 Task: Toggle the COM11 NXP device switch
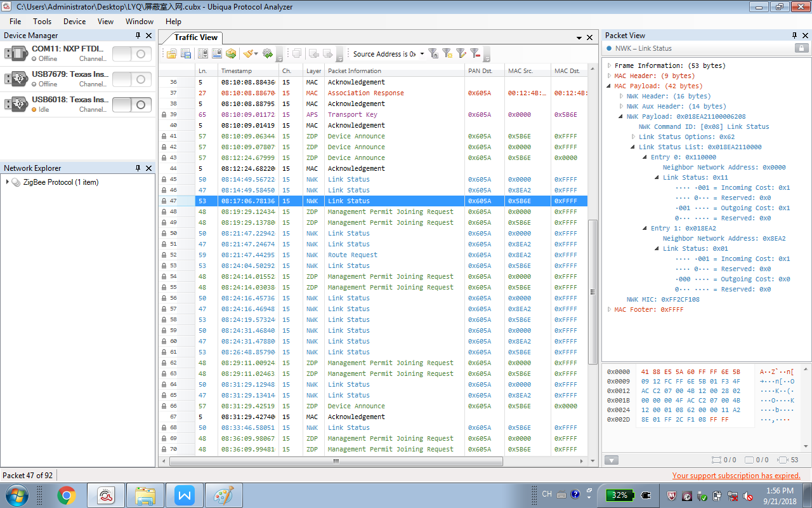(132, 54)
